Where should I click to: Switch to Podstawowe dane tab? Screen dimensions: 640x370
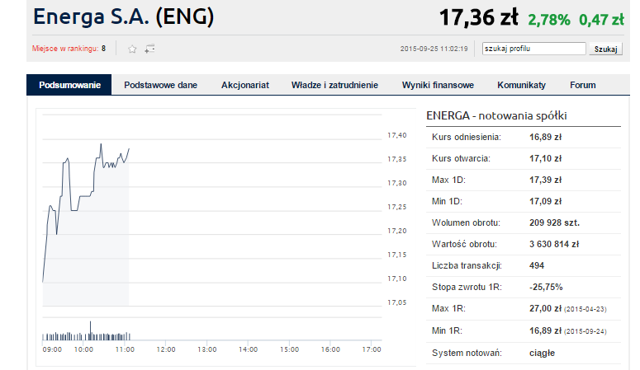pyautogui.click(x=160, y=85)
